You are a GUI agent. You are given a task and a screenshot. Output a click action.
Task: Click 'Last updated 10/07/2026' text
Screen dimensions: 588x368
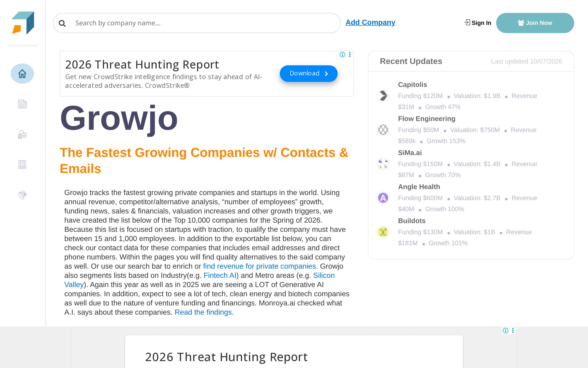coord(526,61)
